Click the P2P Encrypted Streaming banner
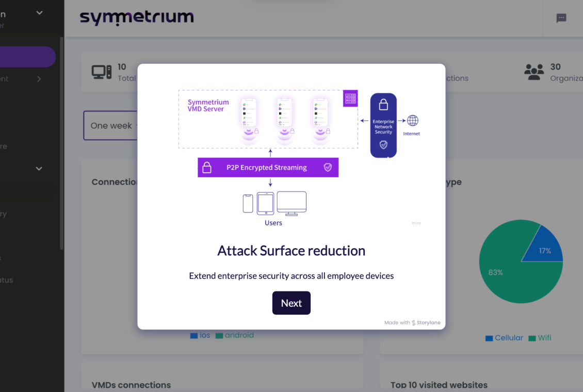This screenshot has height=392, width=583. click(x=268, y=167)
